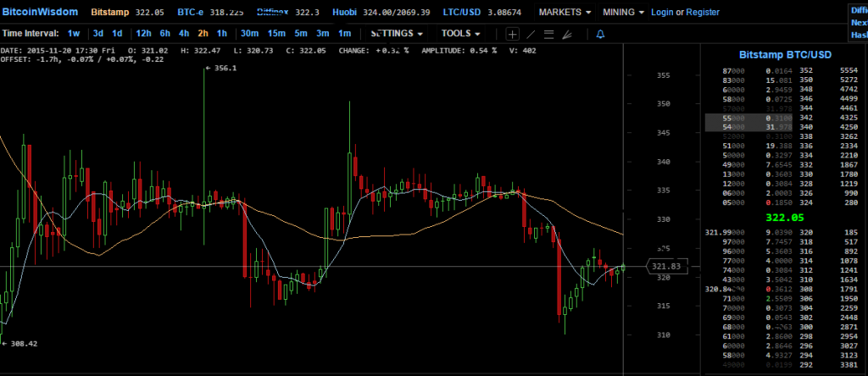Click the DATE 2015-11-20 17:30 readout
The image size is (868, 376).
coord(58,50)
